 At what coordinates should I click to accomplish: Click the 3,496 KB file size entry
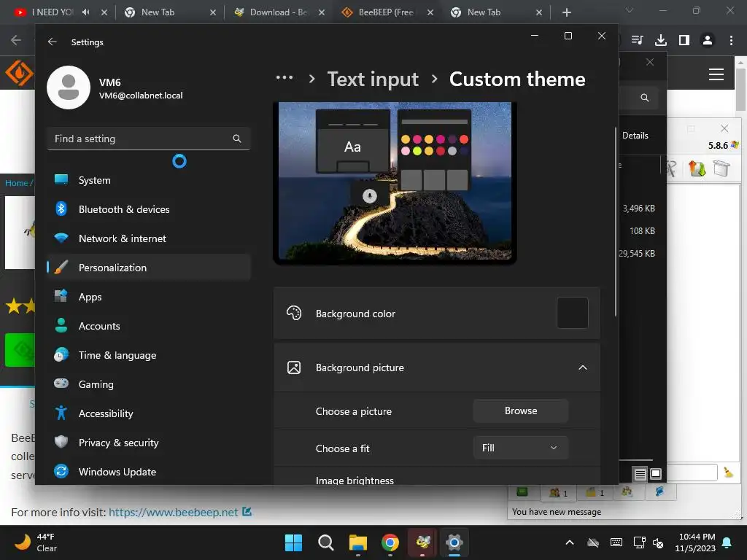638,209
